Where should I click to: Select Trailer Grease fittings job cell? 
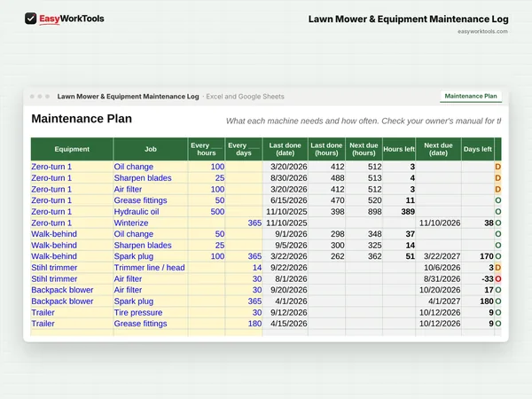tap(151, 324)
